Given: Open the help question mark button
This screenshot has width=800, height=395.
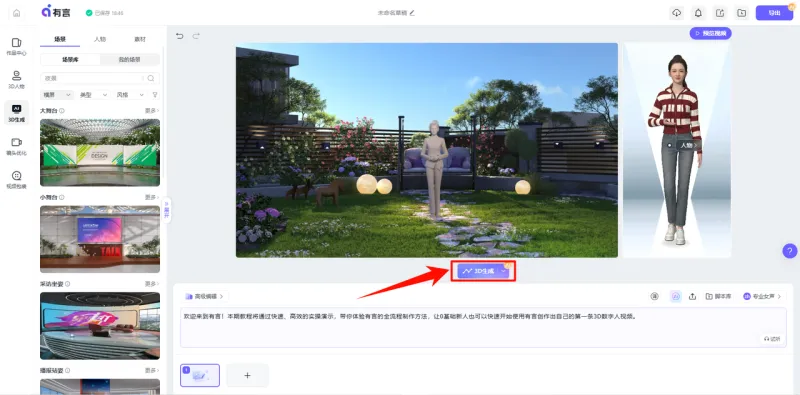Looking at the screenshot, I should (x=789, y=251).
